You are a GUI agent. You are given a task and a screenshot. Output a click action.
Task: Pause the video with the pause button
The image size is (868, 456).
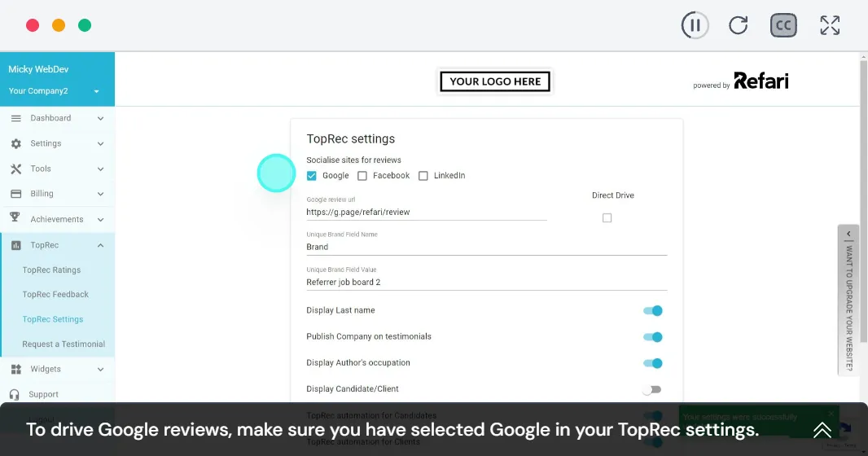coord(695,25)
